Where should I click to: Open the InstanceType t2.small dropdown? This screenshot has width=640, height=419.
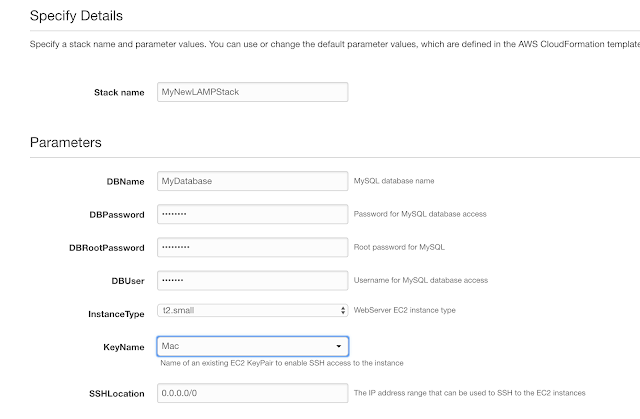[x=252, y=310]
